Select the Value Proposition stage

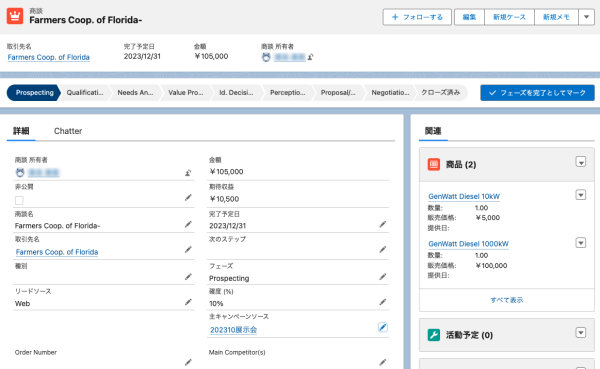pos(186,93)
